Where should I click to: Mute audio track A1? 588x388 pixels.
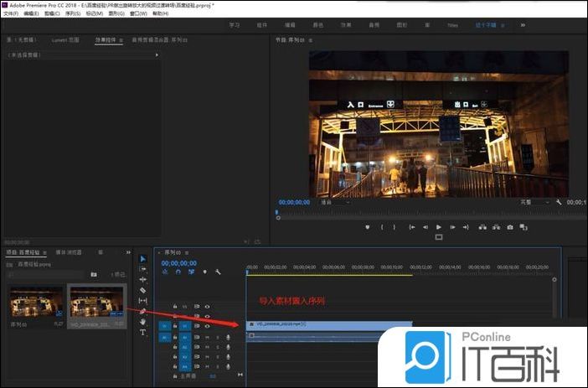pos(207,337)
